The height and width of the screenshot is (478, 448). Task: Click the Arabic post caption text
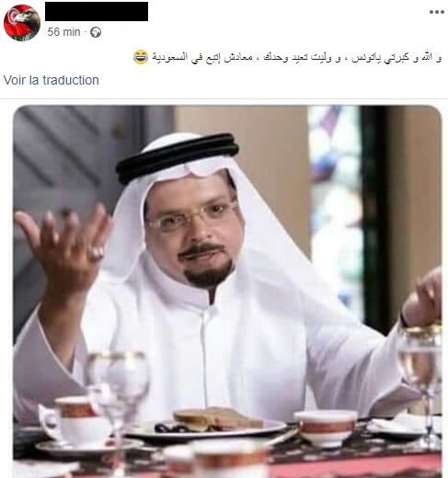[x=297, y=58]
